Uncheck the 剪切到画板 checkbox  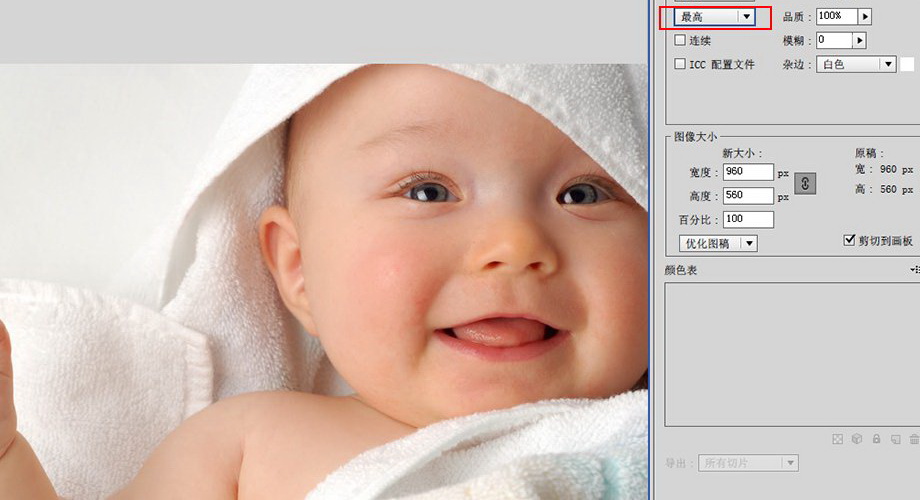pyautogui.click(x=850, y=241)
